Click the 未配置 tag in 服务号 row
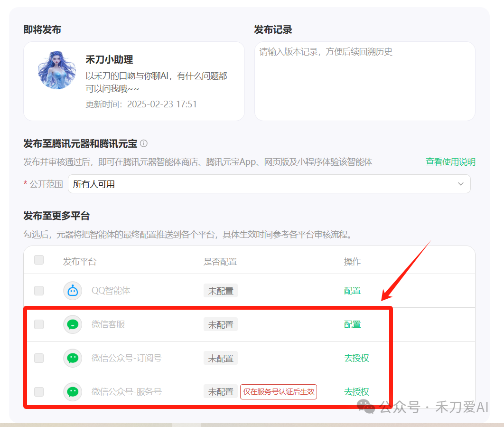The width and height of the screenshot is (504, 427). pos(221,391)
